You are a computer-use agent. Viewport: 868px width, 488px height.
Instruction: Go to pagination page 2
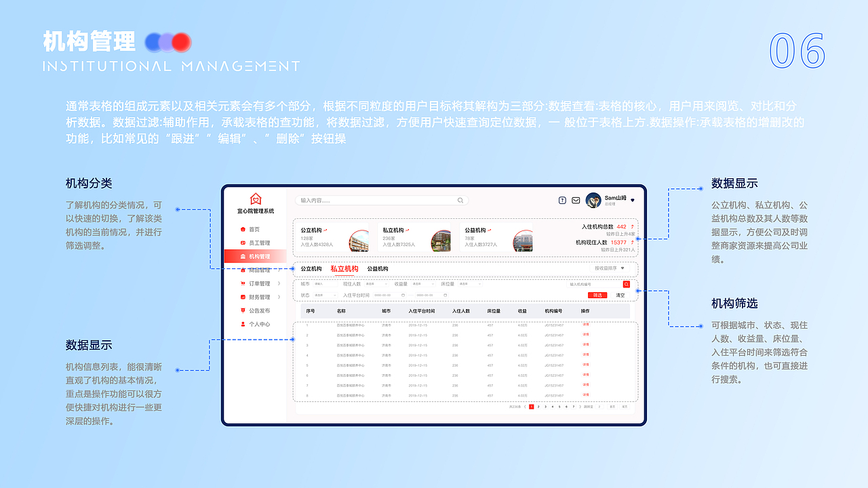[x=538, y=407]
